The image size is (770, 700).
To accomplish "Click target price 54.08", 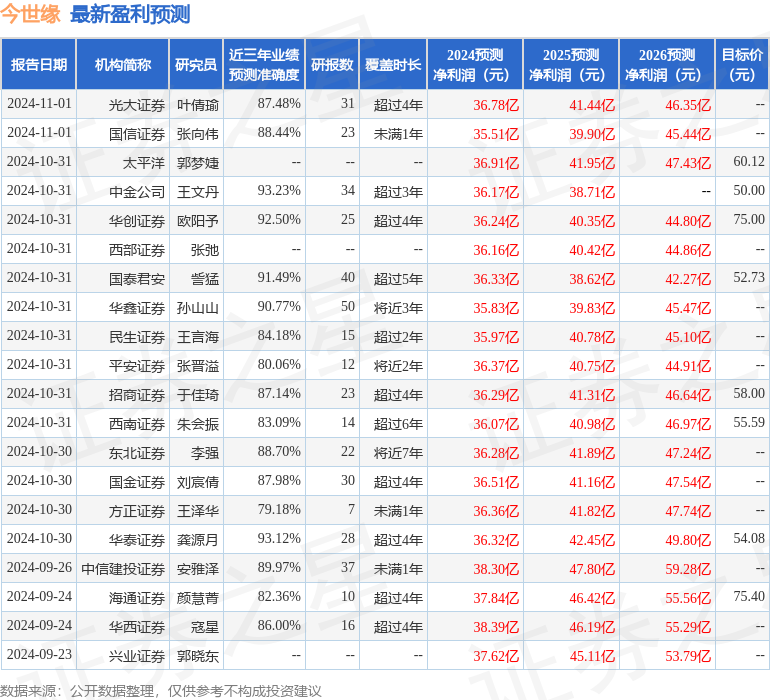I will tap(749, 538).
